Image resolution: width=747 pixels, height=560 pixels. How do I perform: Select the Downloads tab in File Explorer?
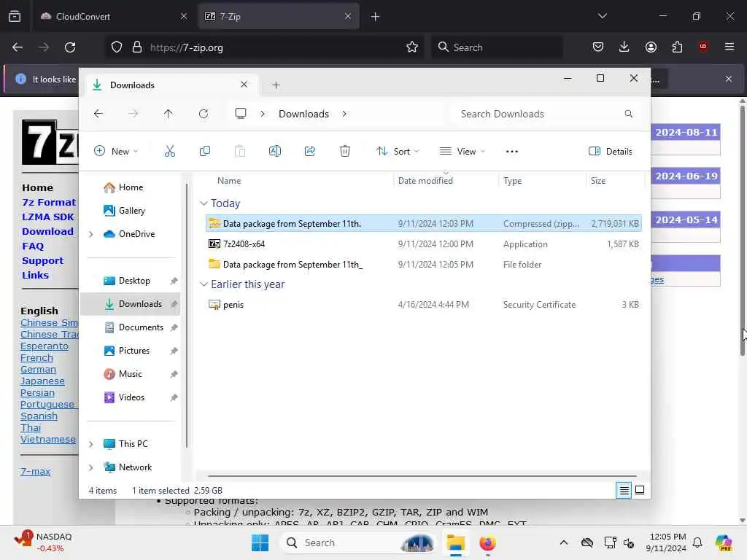click(171, 85)
